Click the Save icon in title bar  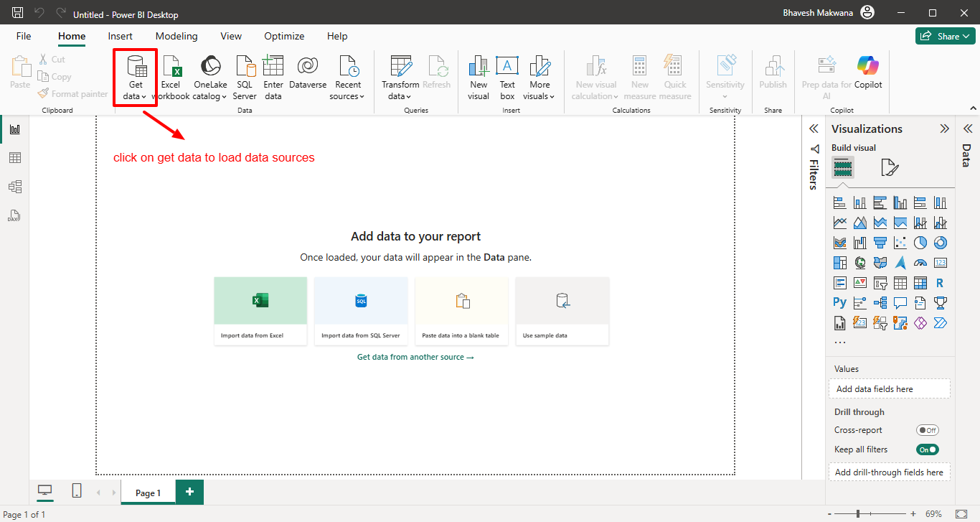(x=18, y=12)
